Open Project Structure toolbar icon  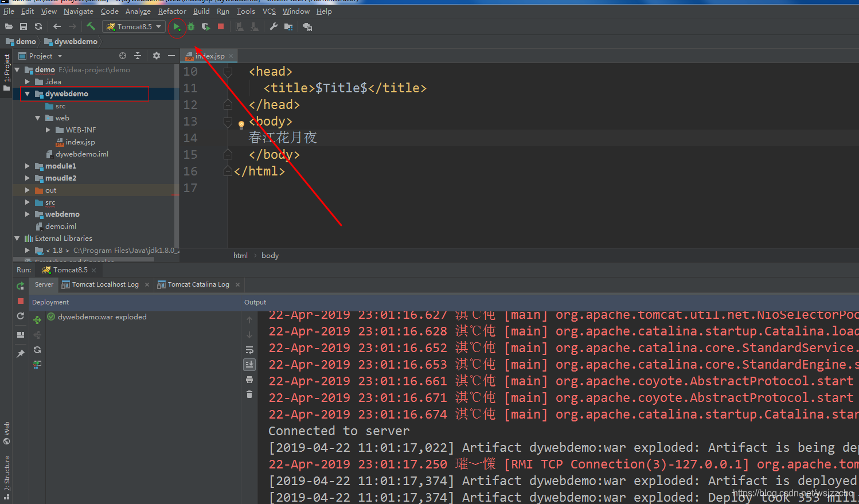288,27
